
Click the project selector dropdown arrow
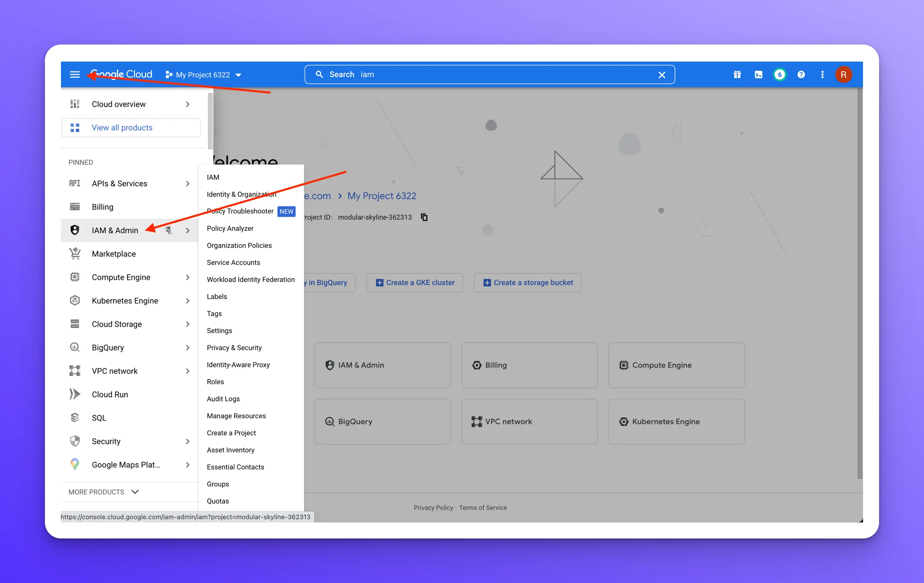(x=240, y=74)
